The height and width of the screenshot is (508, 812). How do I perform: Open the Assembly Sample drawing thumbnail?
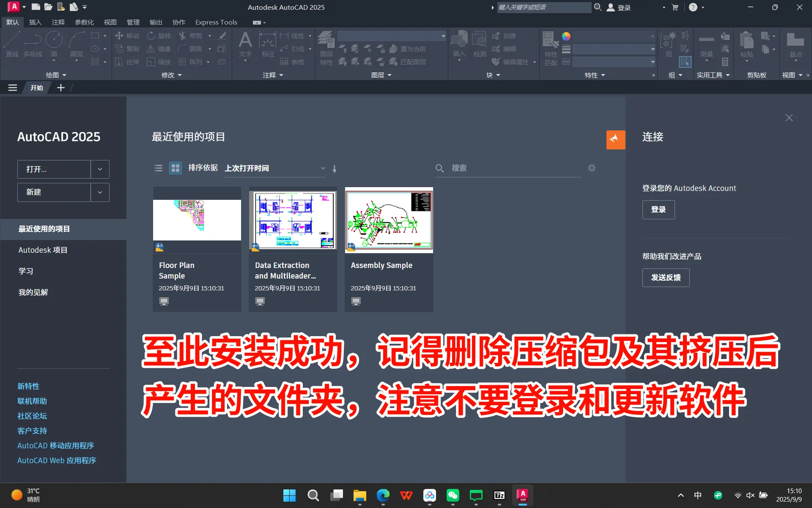coord(389,220)
